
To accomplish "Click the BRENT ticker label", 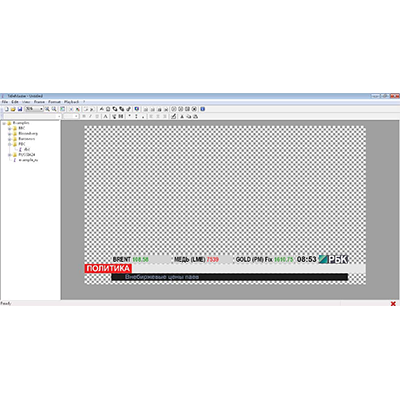I will [x=122, y=259].
